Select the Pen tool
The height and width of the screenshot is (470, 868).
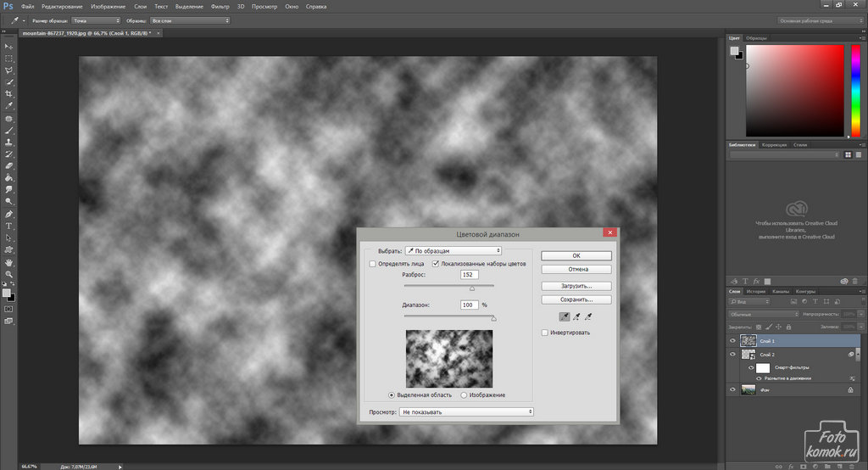point(8,214)
